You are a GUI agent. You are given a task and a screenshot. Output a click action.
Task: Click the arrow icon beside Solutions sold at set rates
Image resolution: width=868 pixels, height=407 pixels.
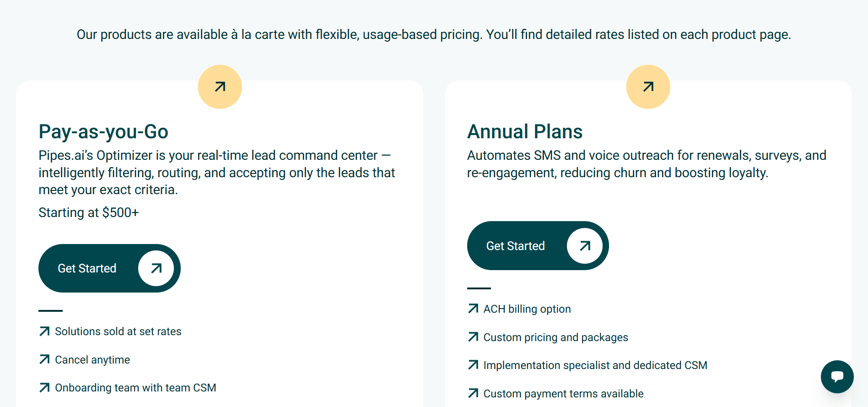[x=44, y=331]
